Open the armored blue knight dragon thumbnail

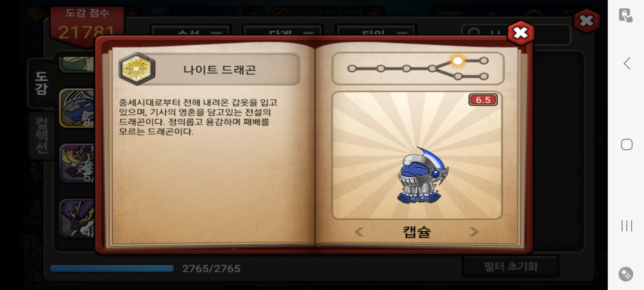[77, 108]
